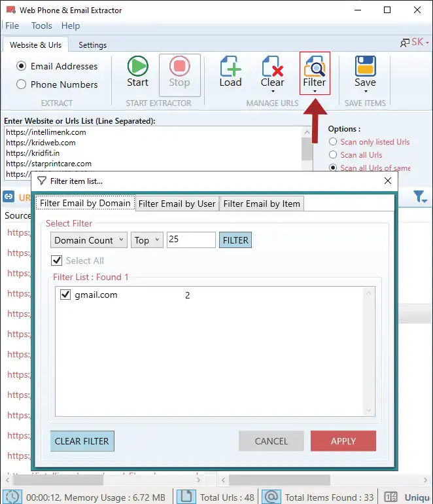Click the Save items icon
Image resolution: width=433 pixels, height=504 pixels.
point(365,66)
